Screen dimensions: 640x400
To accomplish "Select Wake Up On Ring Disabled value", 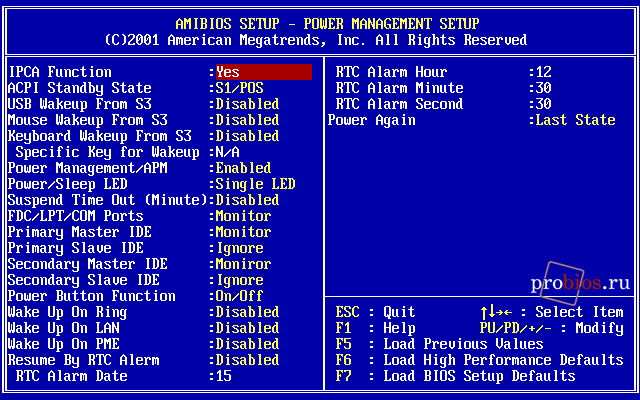I will click(x=247, y=312).
